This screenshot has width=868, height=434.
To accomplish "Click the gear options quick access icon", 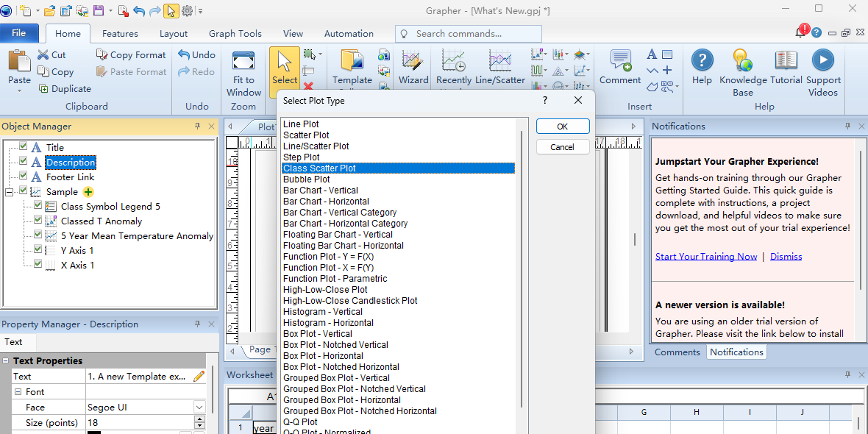I will pyautogui.click(x=187, y=10).
